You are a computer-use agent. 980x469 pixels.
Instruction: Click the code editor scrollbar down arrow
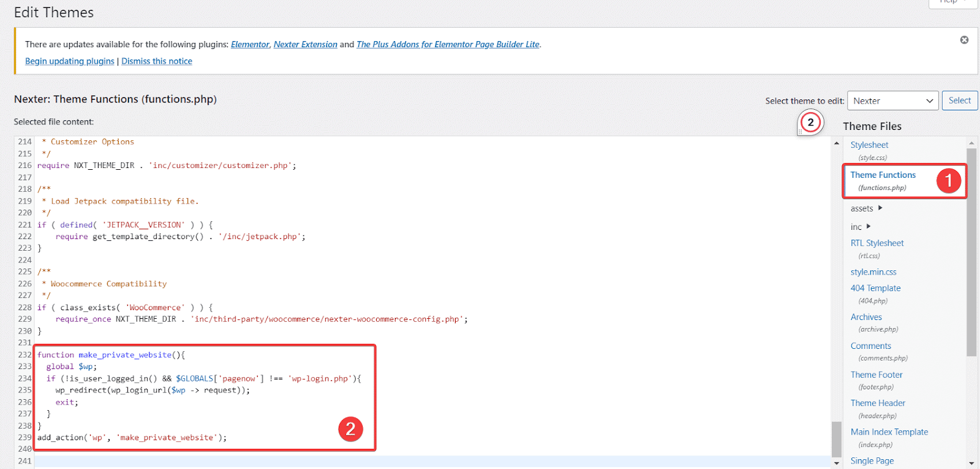[x=837, y=463]
